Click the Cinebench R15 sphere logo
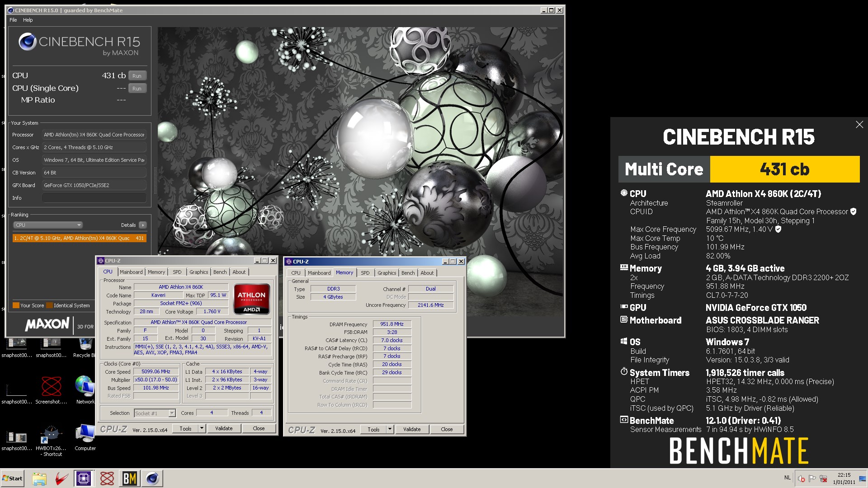 click(27, 42)
